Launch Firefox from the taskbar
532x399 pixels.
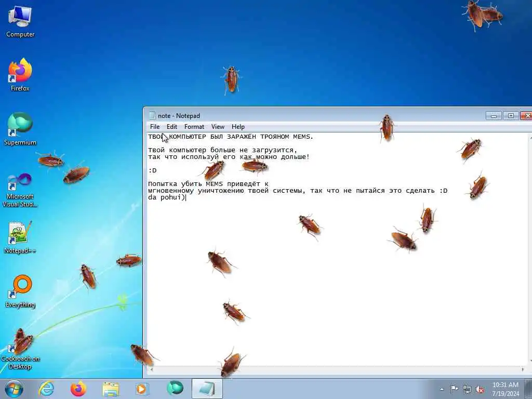(x=78, y=389)
